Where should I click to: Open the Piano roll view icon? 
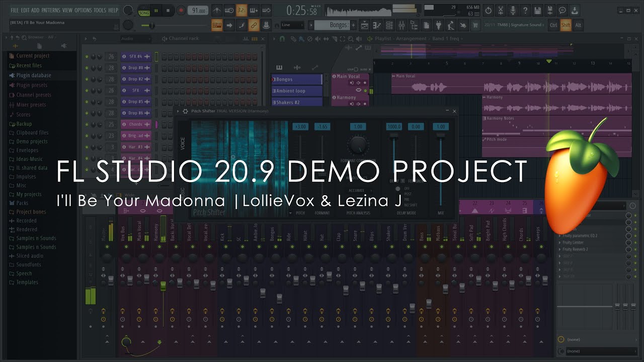(377, 25)
